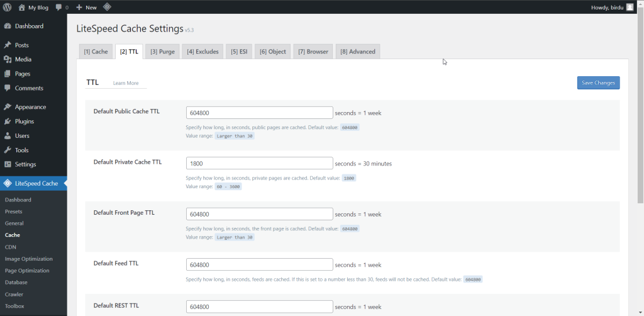The image size is (644, 316).
Task: Click the WordPress logo icon
Action: (x=7, y=7)
